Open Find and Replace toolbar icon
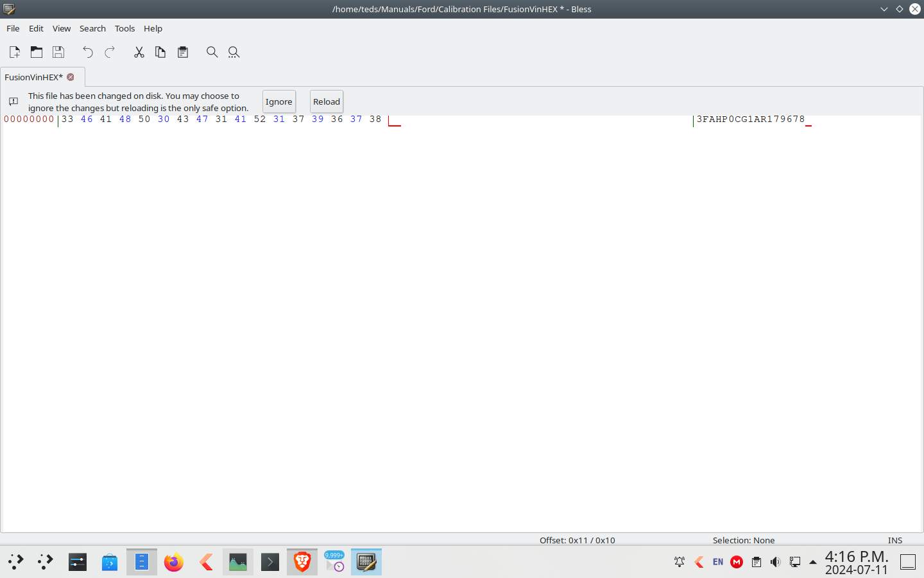 click(x=234, y=52)
